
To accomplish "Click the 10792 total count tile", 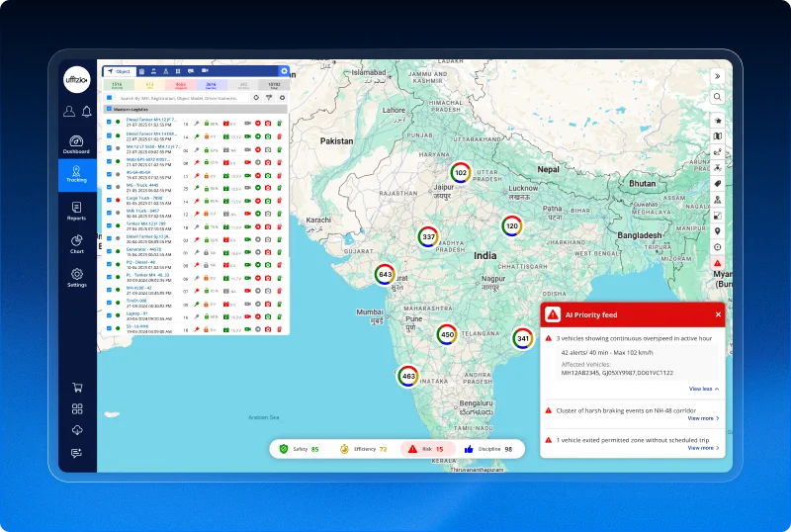I will point(274,85).
